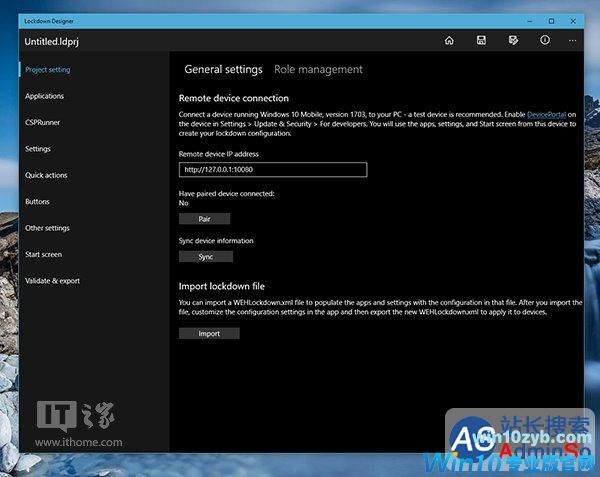Open Other settings in the sidebar
This screenshot has width=600, height=477.
tap(47, 228)
